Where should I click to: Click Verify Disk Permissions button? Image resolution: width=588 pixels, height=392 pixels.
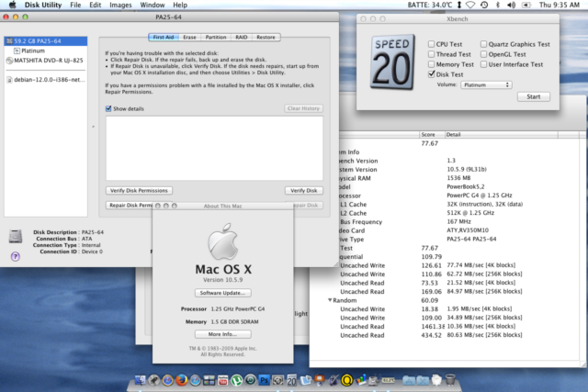click(139, 190)
